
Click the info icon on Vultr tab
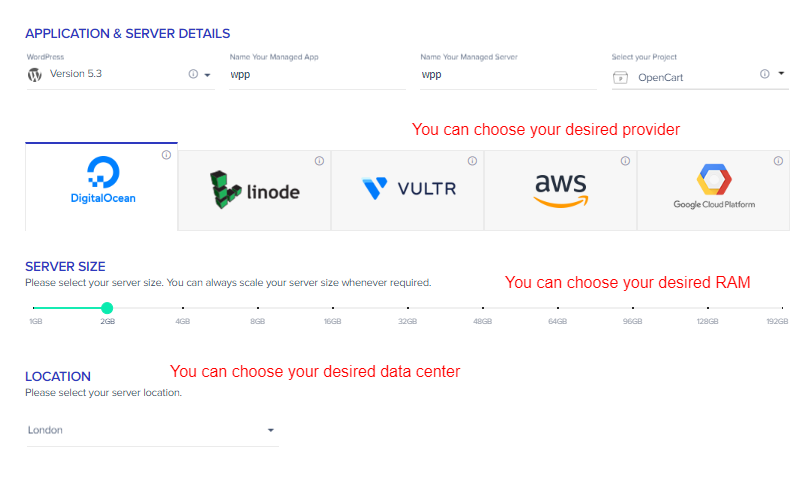point(472,161)
